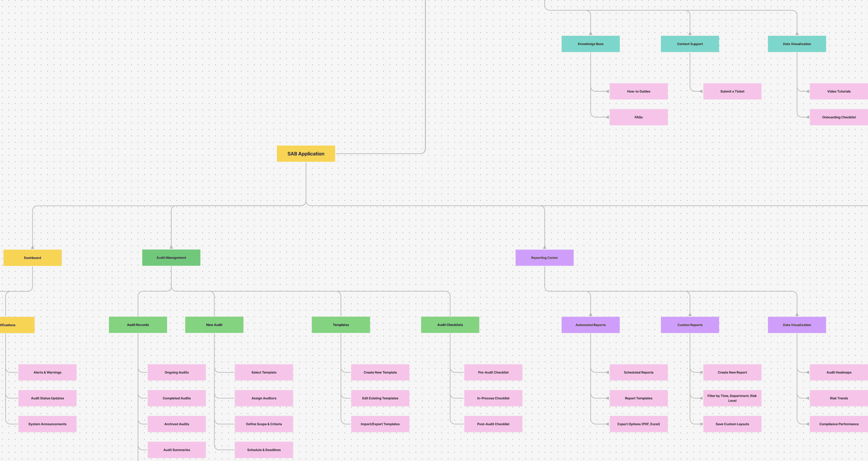Select the SAB Application root node

(x=306, y=154)
